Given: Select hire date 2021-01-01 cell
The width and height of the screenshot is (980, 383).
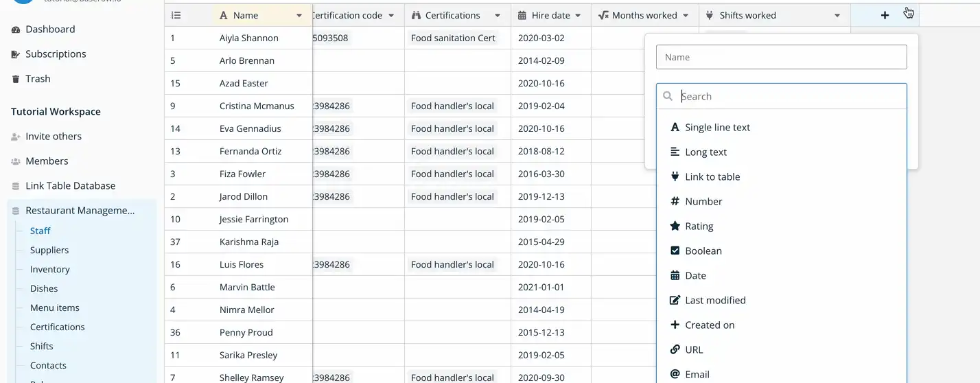Looking at the screenshot, I should [551, 288].
